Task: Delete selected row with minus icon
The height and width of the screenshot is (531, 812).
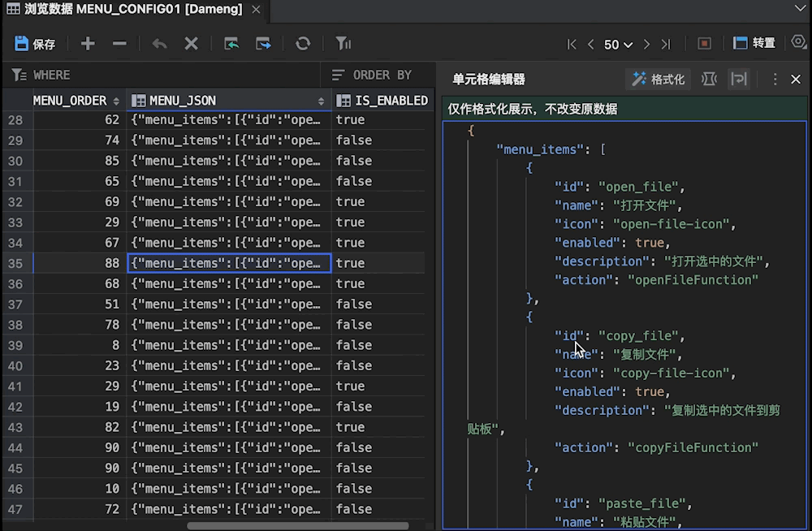Action: [x=119, y=44]
